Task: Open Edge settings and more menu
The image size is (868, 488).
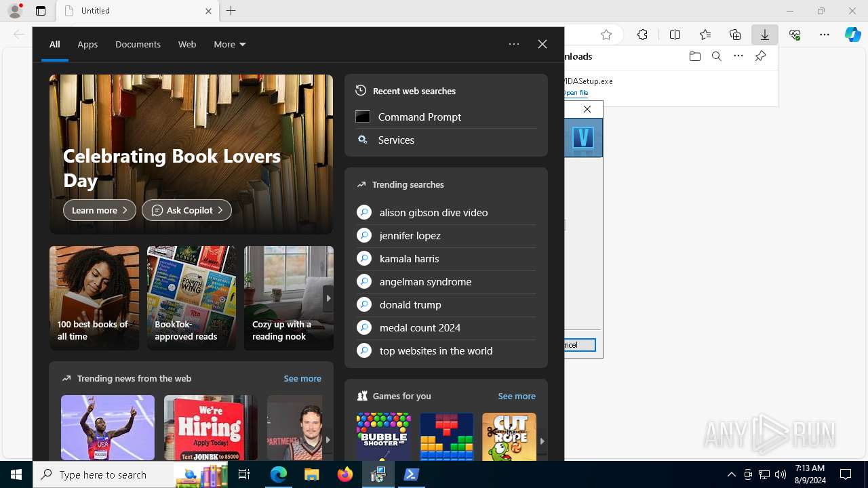Action: pyautogui.click(x=825, y=35)
